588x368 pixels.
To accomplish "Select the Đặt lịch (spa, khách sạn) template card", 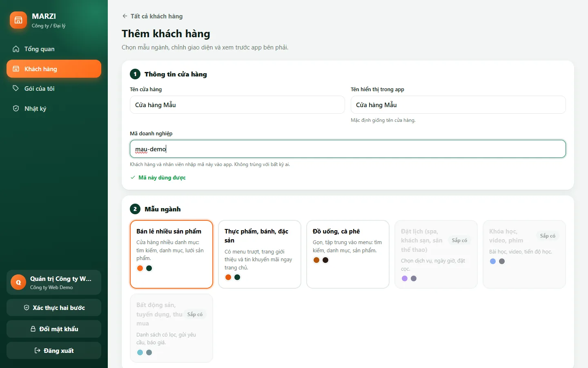I will pos(436,254).
